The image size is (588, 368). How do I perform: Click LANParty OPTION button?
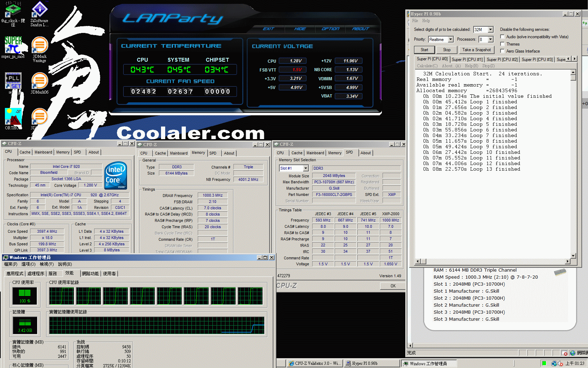(x=330, y=29)
